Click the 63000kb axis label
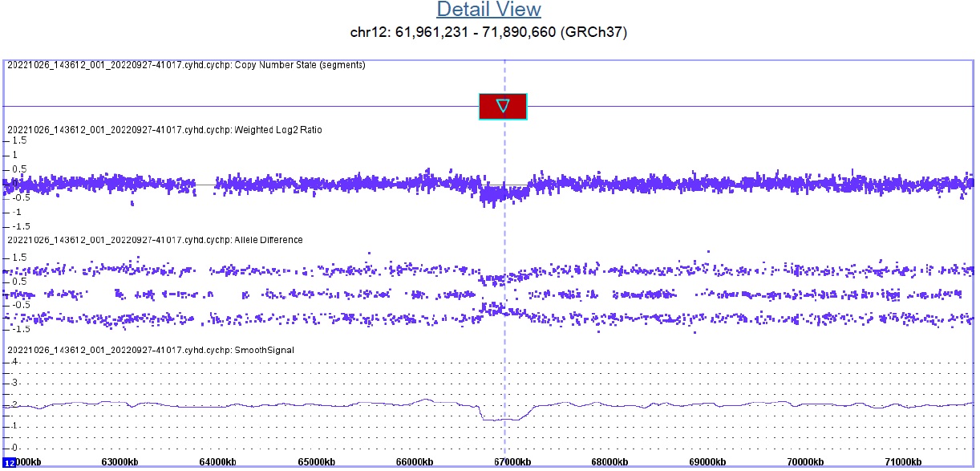The image size is (980, 471). pyautogui.click(x=120, y=462)
